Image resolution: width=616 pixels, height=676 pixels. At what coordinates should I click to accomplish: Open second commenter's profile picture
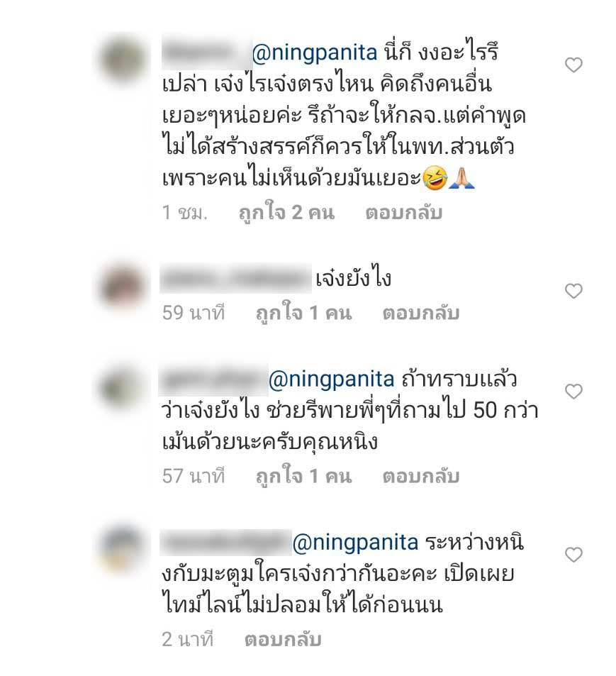pos(123,286)
